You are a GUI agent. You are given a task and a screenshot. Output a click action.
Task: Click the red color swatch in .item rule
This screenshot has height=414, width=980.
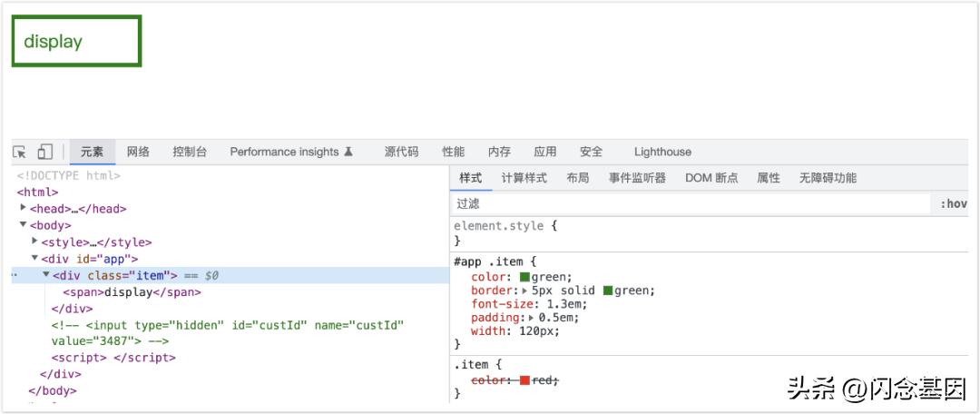tap(524, 380)
